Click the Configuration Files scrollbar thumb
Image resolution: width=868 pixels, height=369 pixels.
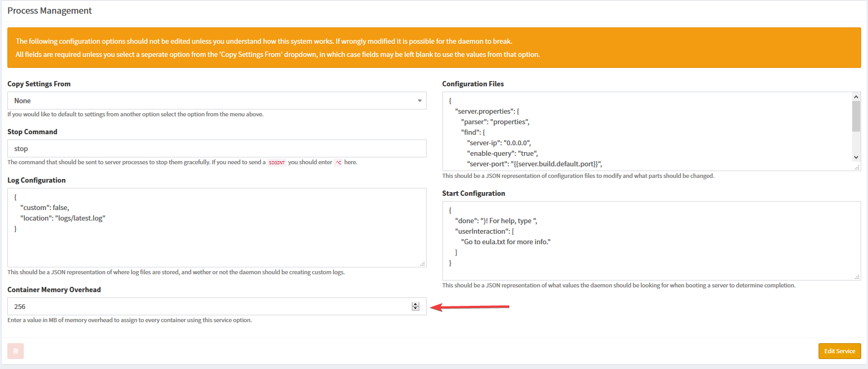pos(856,116)
